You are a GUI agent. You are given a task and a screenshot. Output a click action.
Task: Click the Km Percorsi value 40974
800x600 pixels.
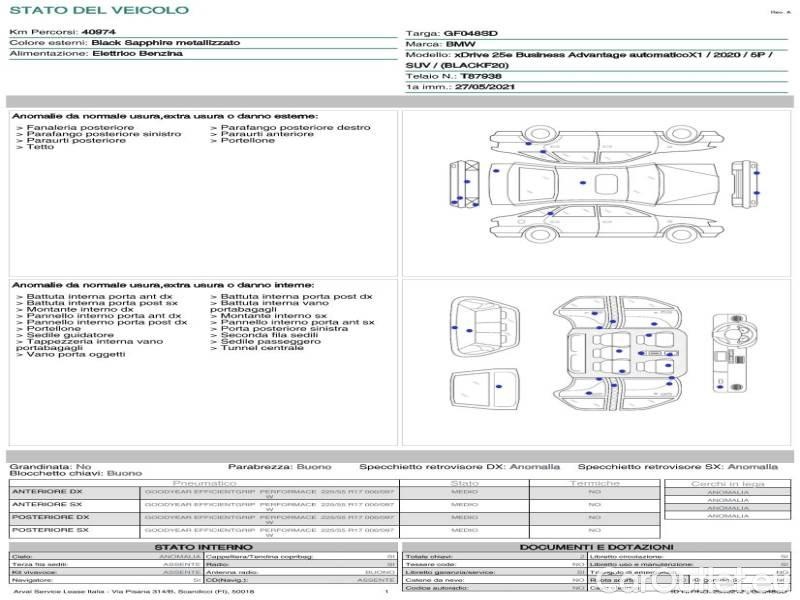97,33
